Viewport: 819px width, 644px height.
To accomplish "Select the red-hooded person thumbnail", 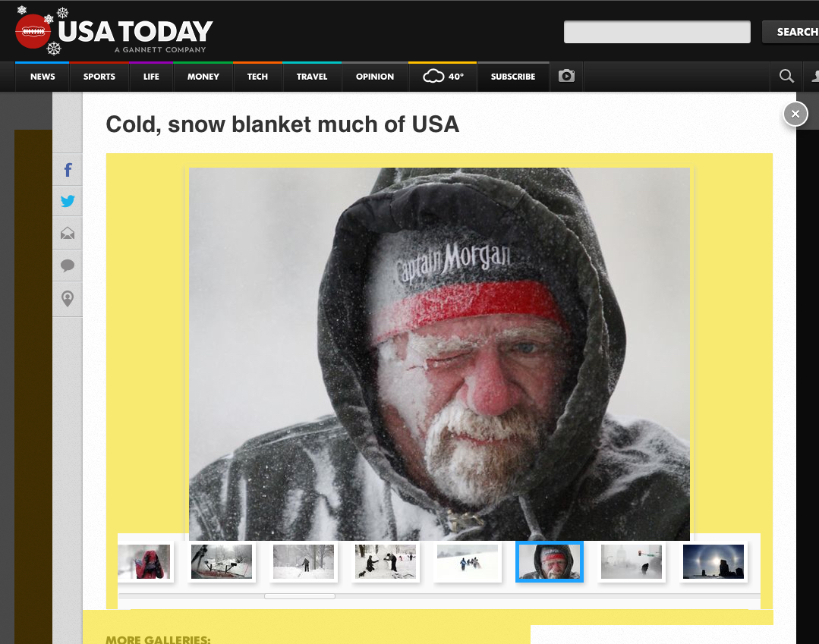I will click(146, 561).
